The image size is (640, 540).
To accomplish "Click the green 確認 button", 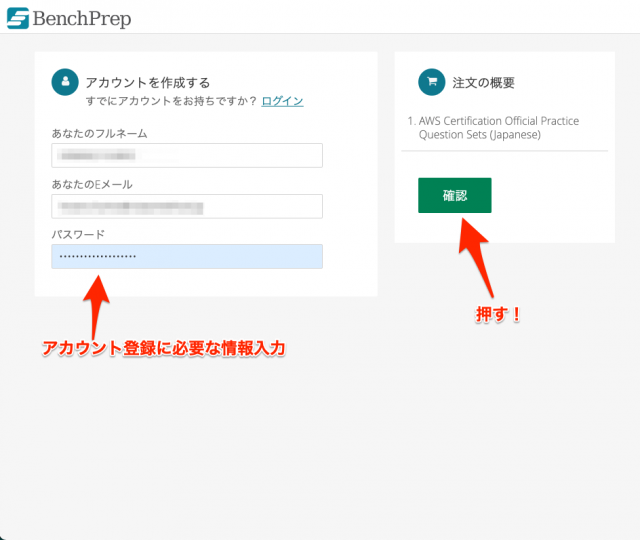I will point(455,196).
